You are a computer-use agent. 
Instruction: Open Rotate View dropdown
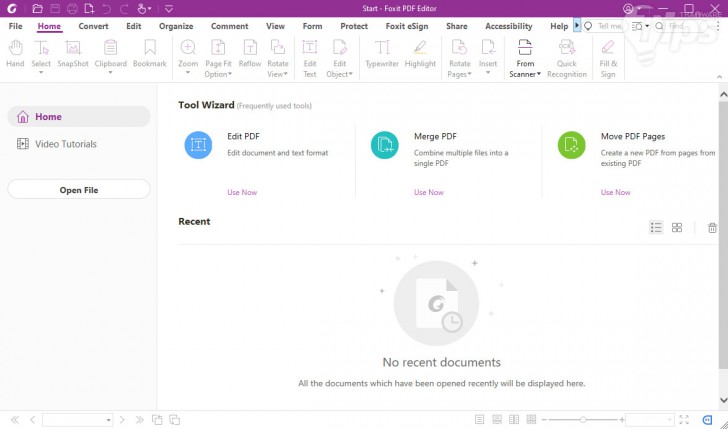286,74
